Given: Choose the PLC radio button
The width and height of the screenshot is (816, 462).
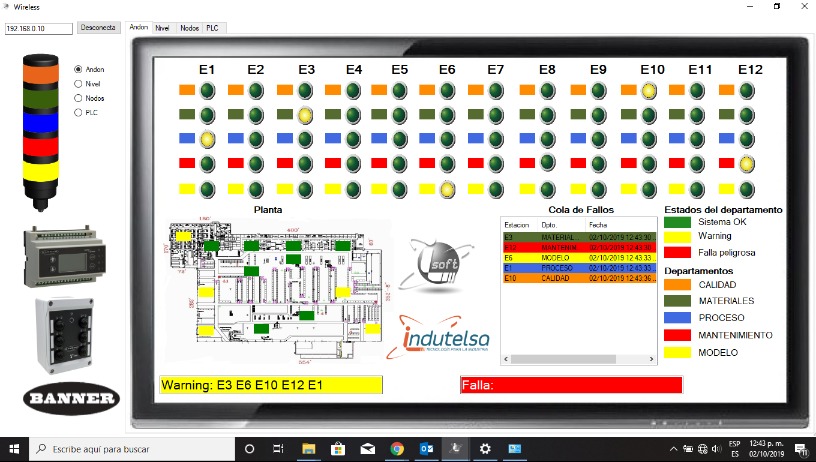Looking at the screenshot, I should coord(79,113).
